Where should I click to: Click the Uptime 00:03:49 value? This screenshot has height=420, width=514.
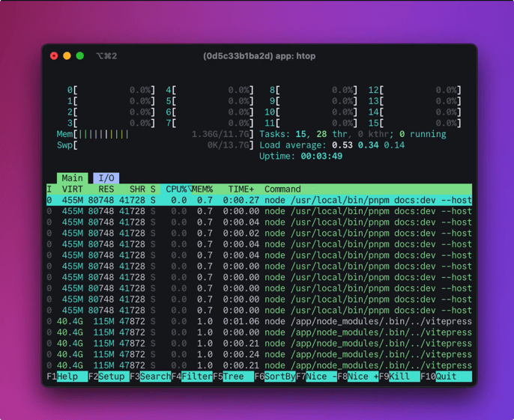pyautogui.click(x=321, y=156)
